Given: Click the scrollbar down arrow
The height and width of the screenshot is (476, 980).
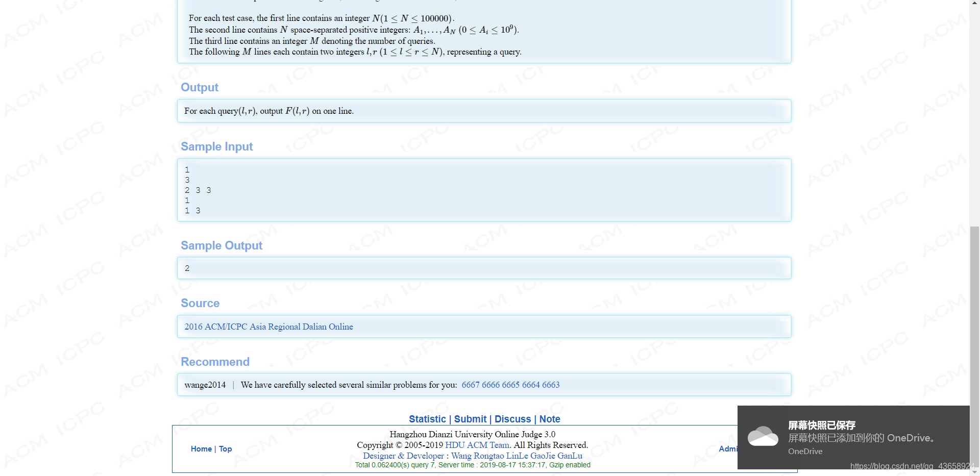Looking at the screenshot, I should point(974,471).
